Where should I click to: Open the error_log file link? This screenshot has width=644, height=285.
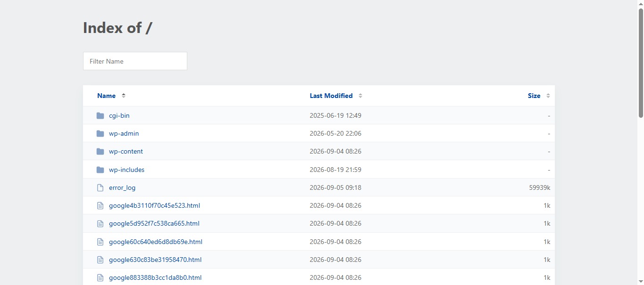pyautogui.click(x=122, y=187)
